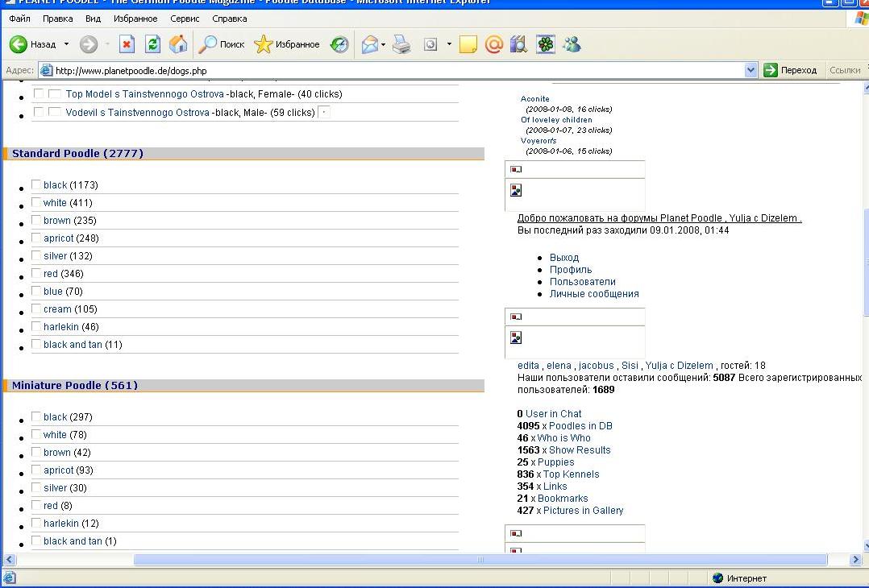The width and height of the screenshot is (869, 588).
Task: Tick the Standard Poodle apricot checkbox
Action: 36,238
